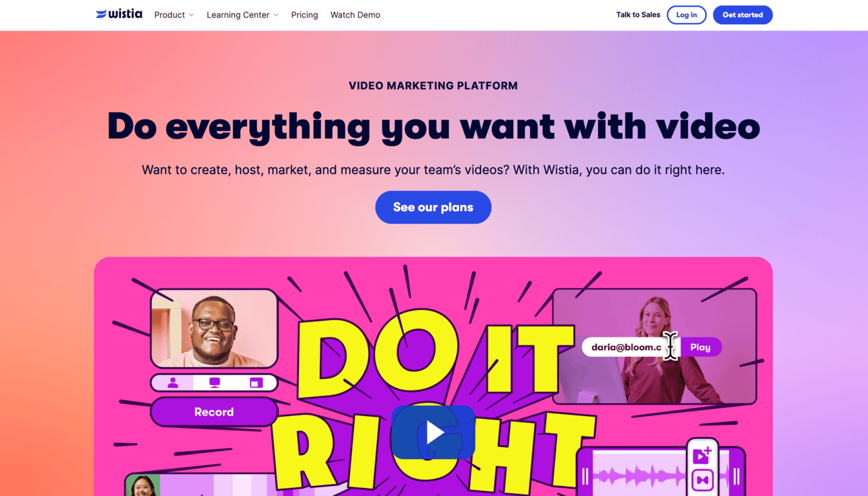Select the screen monitor icon under thumbnail
Screen dimensions: 868x496
point(214,382)
